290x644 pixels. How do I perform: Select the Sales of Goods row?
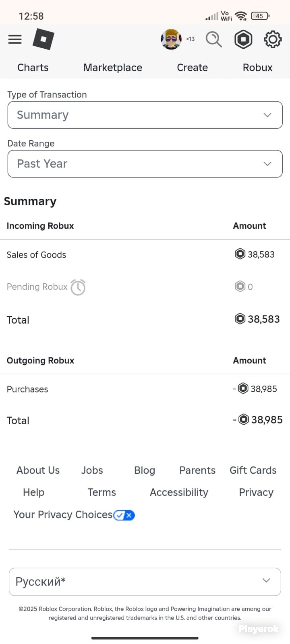pos(145,254)
